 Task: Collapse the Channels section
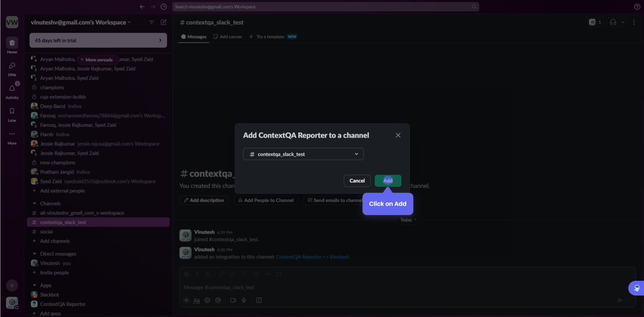click(35, 203)
